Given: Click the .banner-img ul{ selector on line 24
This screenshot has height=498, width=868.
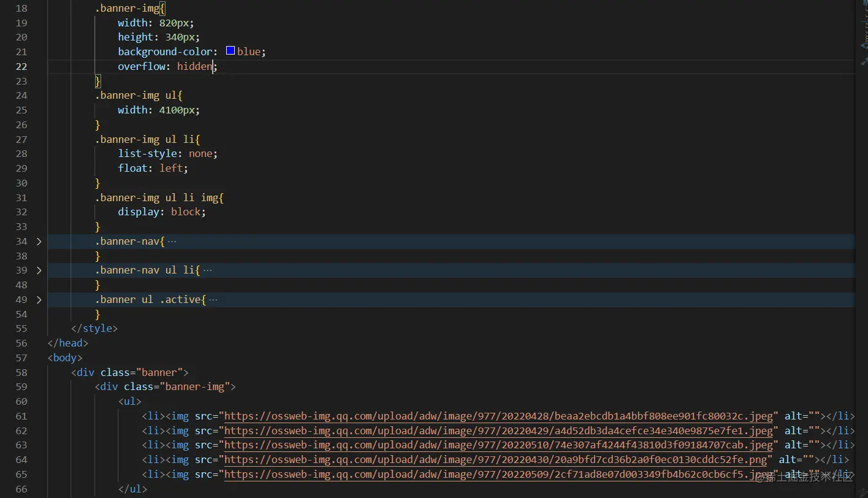Looking at the screenshot, I should pos(139,96).
